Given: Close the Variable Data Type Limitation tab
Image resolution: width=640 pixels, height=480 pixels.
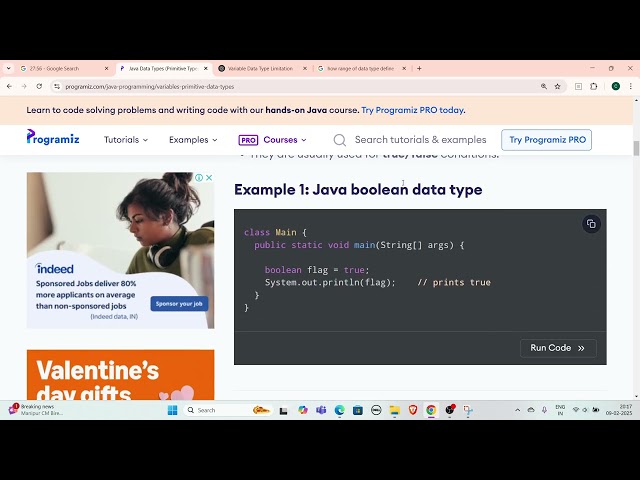Looking at the screenshot, I should click(x=305, y=69).
